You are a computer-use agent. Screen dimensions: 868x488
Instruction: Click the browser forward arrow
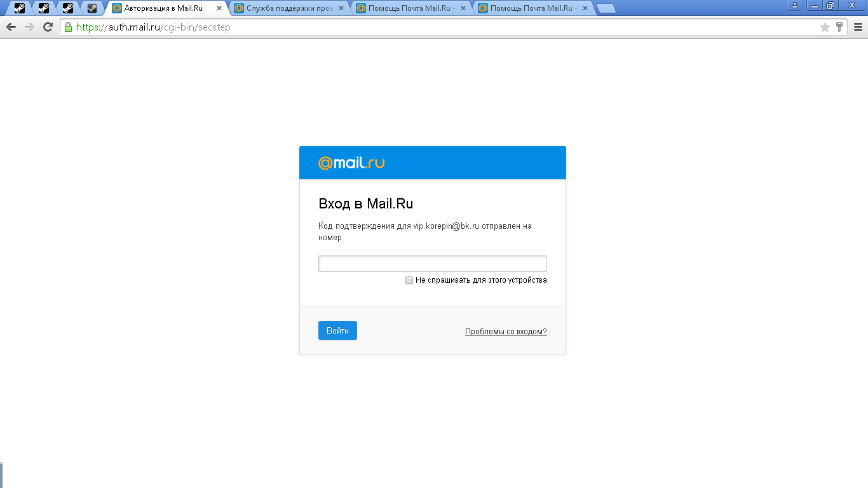(29, 27)
